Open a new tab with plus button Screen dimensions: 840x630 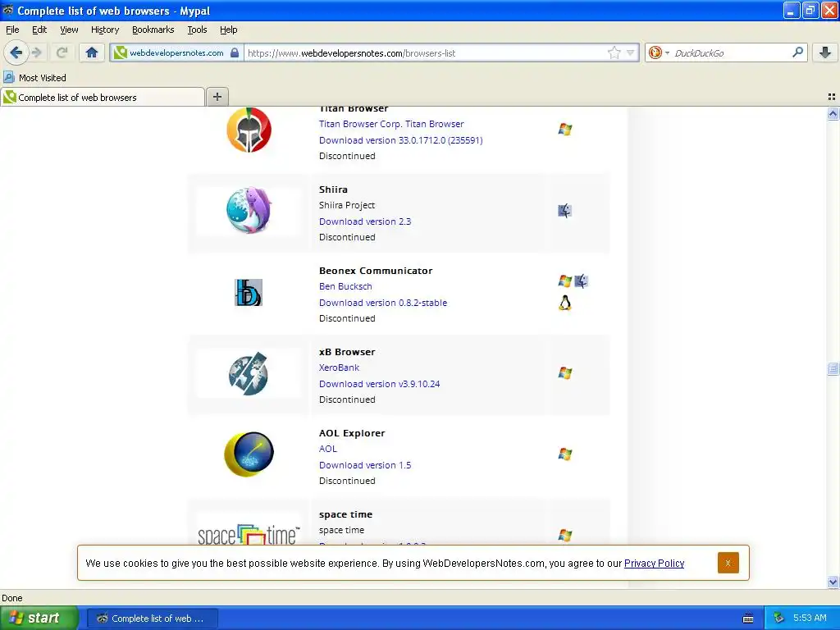coord(217,97)
